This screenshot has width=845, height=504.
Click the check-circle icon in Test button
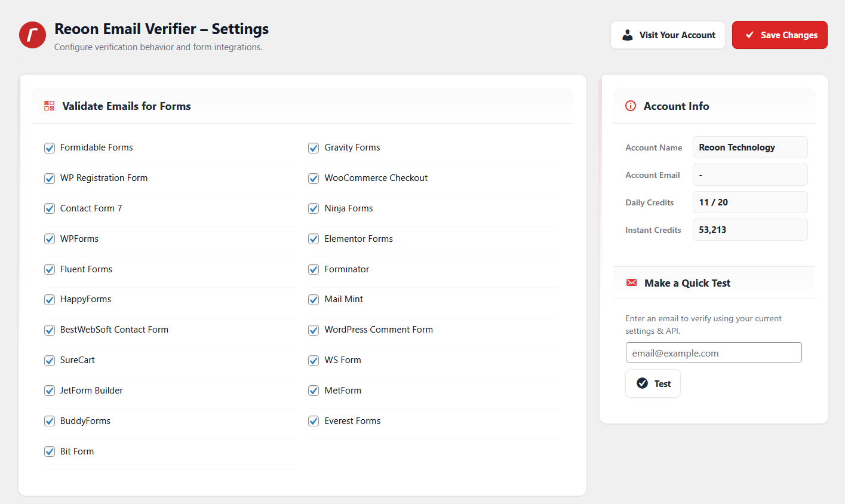click(642, 383)
